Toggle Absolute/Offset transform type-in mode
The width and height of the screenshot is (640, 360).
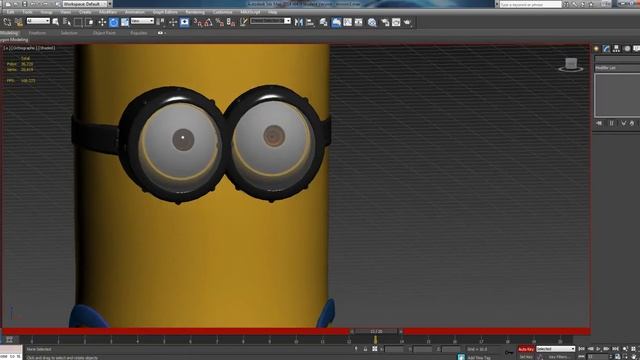375,349
